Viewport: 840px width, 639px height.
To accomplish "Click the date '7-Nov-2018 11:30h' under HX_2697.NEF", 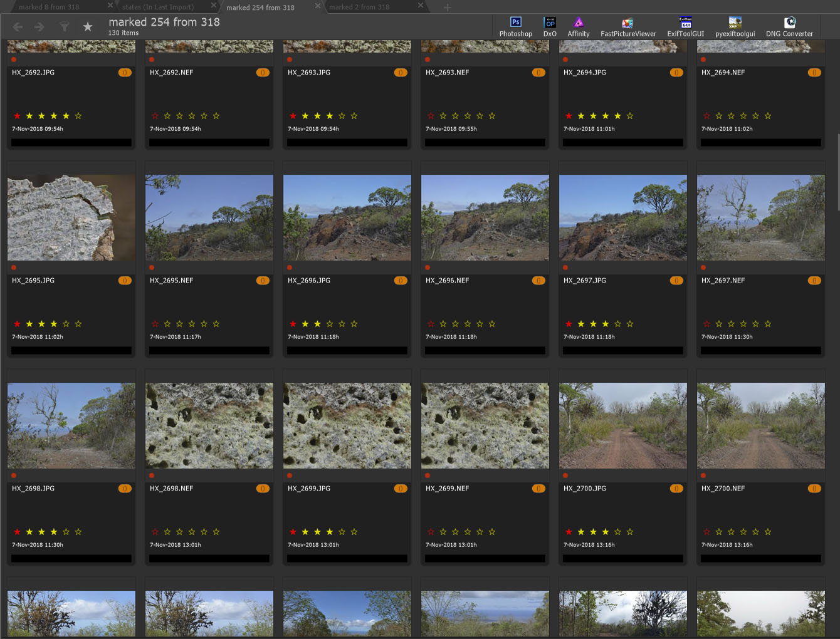I will coord(727,337).
